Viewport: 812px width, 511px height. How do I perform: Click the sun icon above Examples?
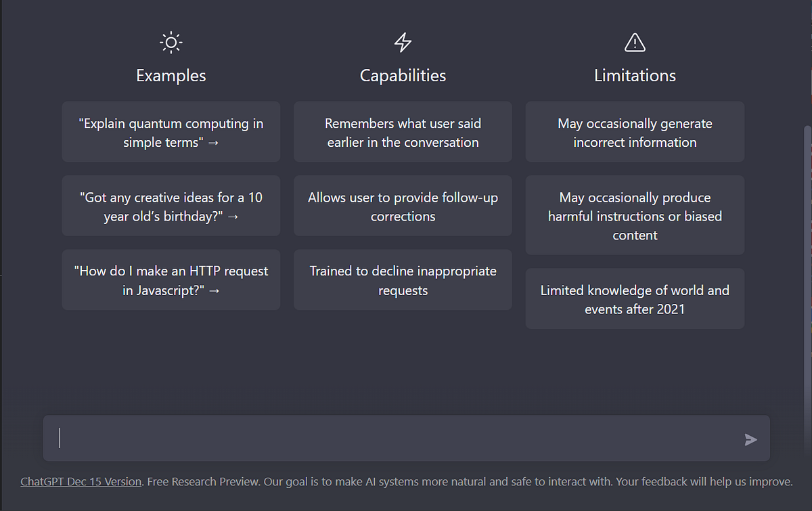tap(171, 43)
